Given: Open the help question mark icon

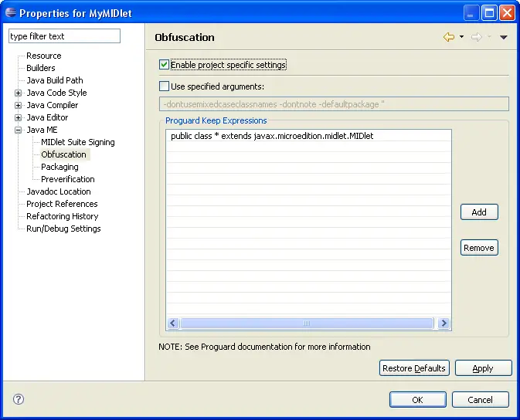Looking at the screenshot, I should pos(19,399).
